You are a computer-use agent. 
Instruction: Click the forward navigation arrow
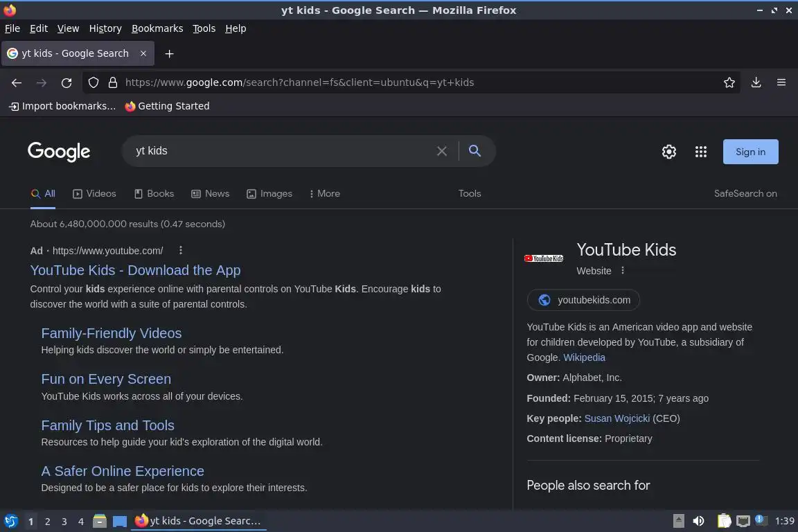click(42, 82)
